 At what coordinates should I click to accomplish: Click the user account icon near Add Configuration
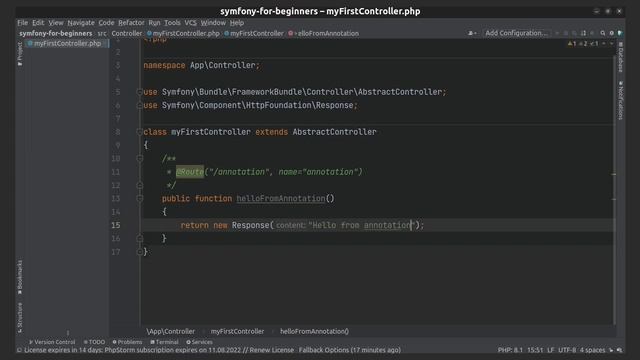click(472, 33)
